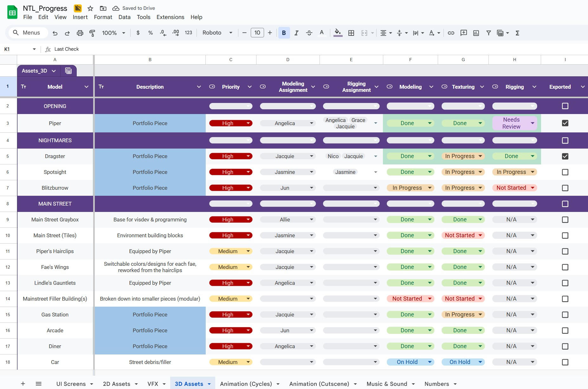Open the Roboto font family dropdown

217,33
